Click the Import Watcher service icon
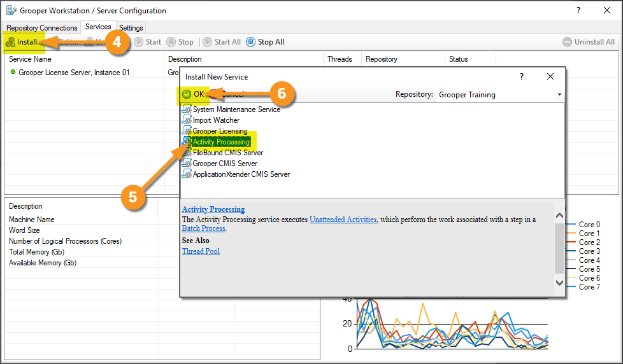This screenshot has width=623, height=364. [x=187, y=120]
